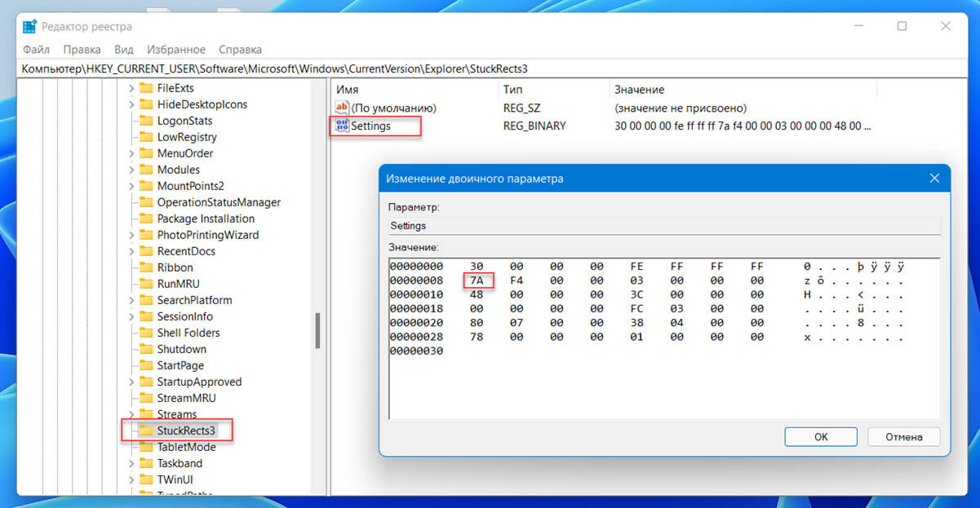Select the 78 byte in row 00000028
Image resolution: width=980 pixels, height=508 pixels.
(477, 336)
